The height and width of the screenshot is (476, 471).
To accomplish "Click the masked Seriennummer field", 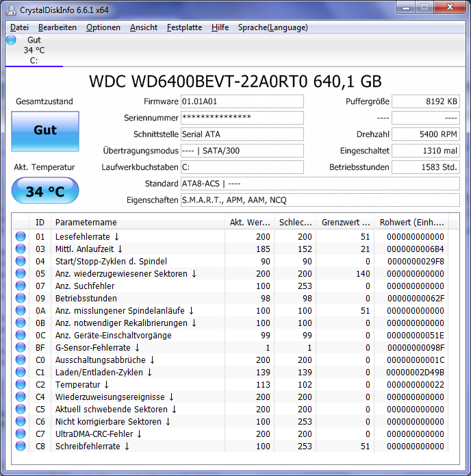I will tap(242, 118).
